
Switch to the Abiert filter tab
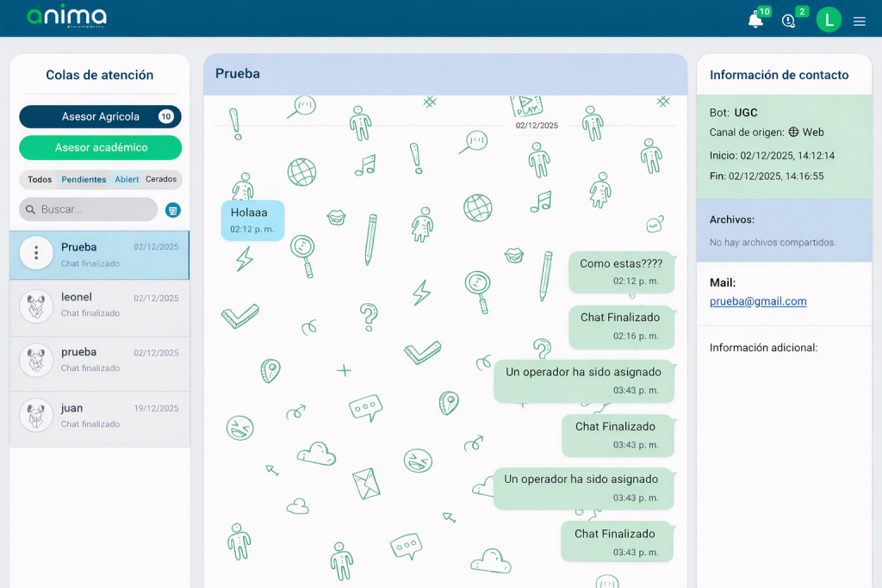(127, 180)
